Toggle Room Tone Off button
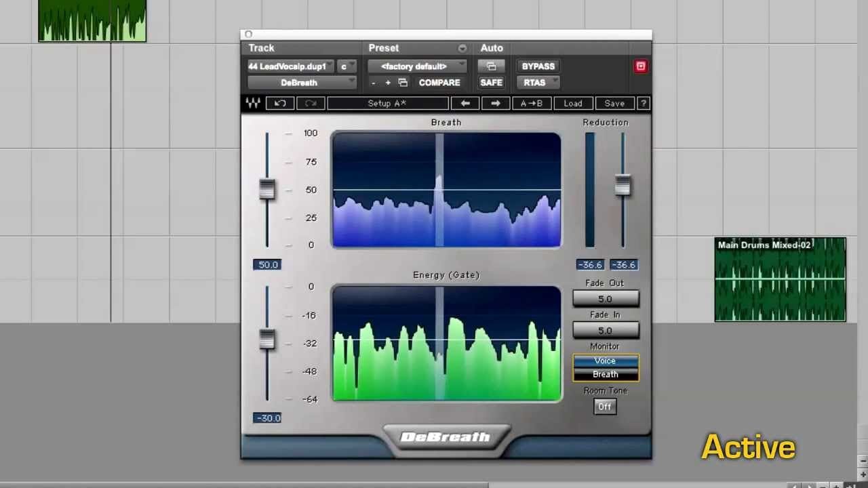868x488 pixels. tap(604, 407)
